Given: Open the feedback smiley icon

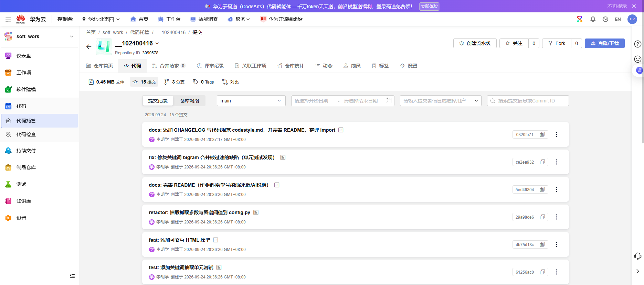Looking at the screenshot, I should [x=638, y=59].
